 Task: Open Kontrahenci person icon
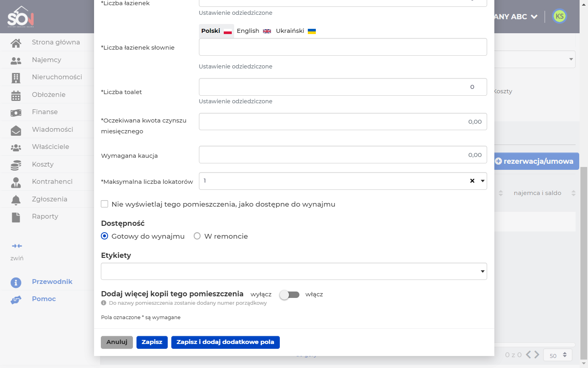(x=16, y=182)
